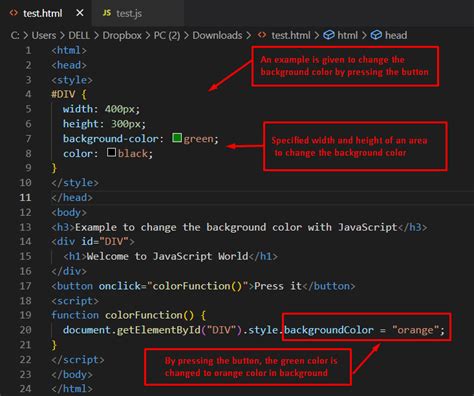Screen dimensions: 474x396
Task: Click the <script> opening tag
Action: 75,301
